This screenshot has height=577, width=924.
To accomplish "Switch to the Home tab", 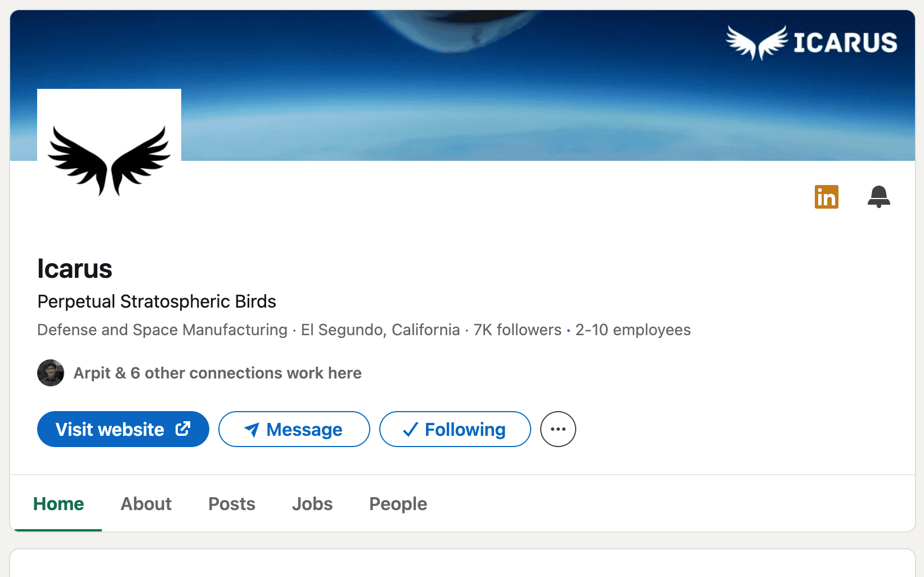I will (59, 504).
